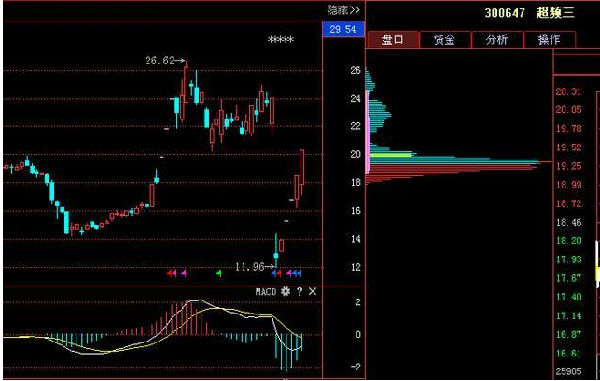Click the MACD help question mark
The height and width of the screenshot is (381, 600).
(299, 292)
